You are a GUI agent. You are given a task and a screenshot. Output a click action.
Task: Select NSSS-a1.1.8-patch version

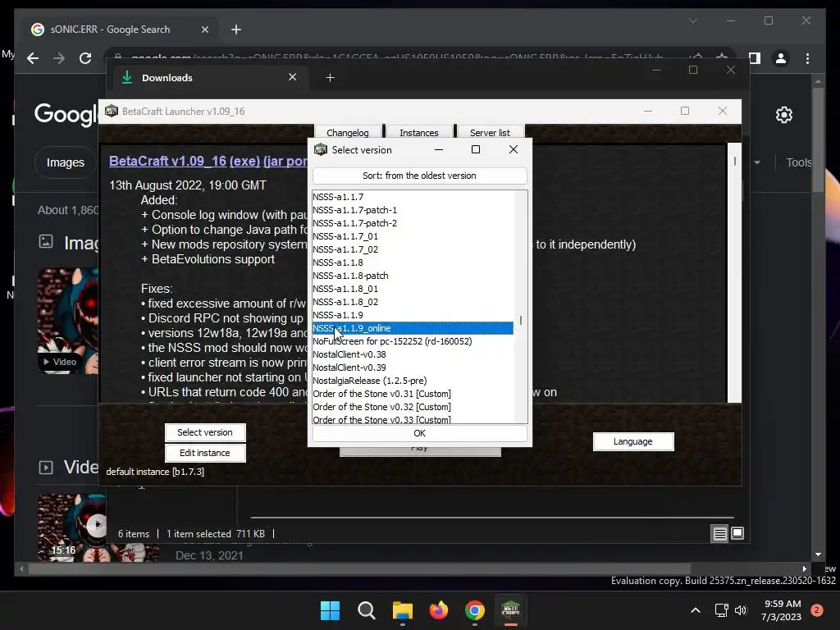pyautogui.click(x=413, y=276)
